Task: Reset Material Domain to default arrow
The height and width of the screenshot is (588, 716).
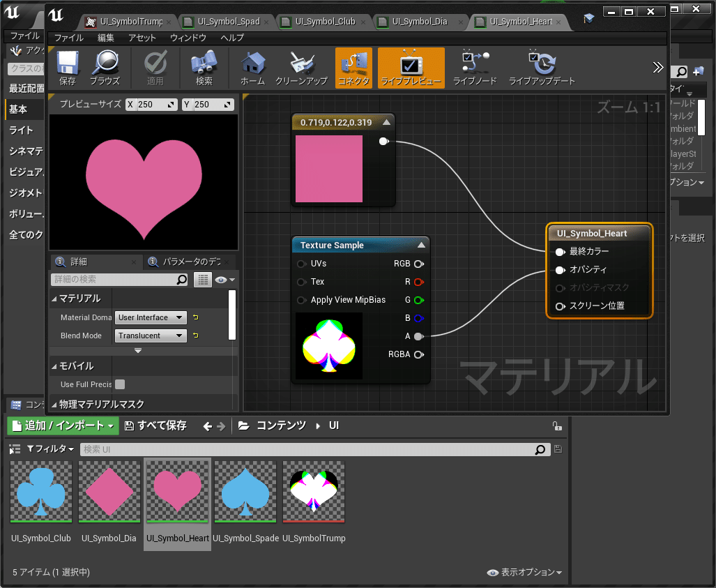Action: [x=196, y=317]
